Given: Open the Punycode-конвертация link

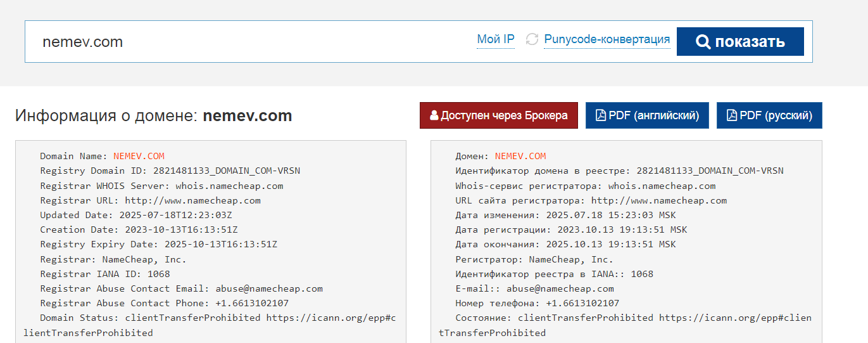Looking at the screenshot, I should 607,39.
